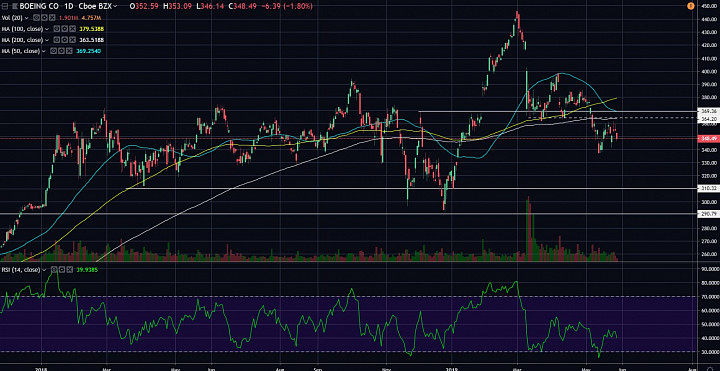
Task: Expand the MA (200, close) options arrow
Action: pyautogui.click(x=47, y=40)
